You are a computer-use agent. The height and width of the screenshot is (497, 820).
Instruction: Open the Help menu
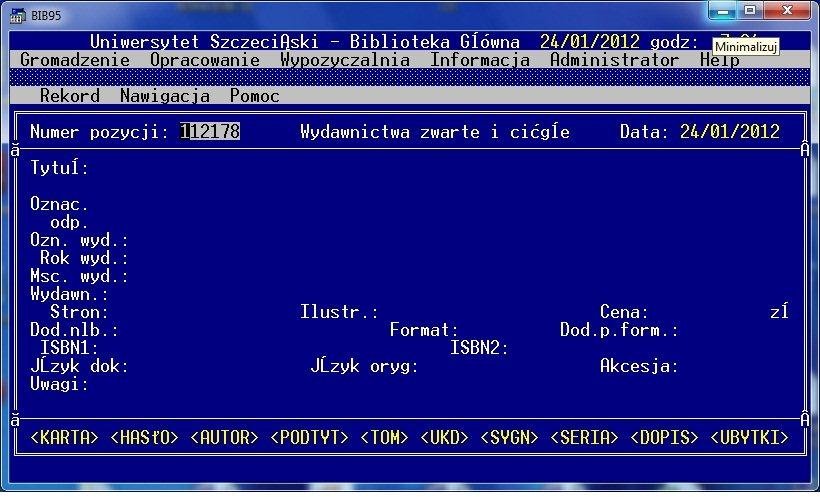click(x=720, y=60)
